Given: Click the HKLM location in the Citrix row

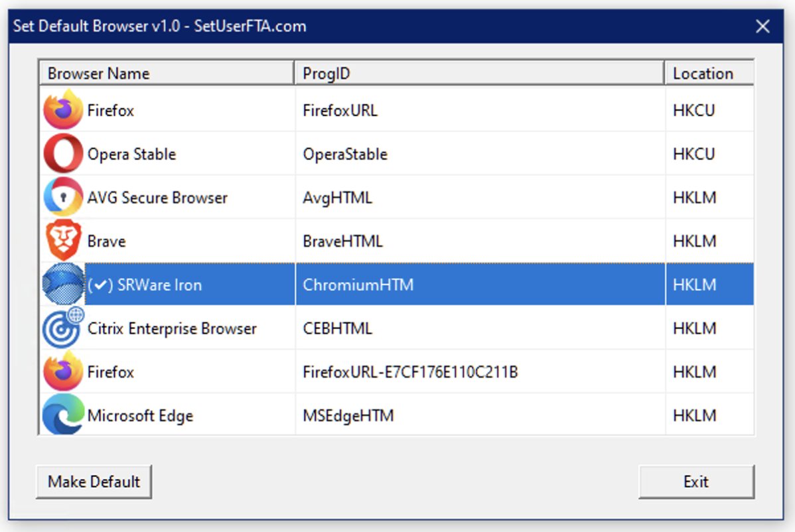Looking at the screenshot, I should click(x=695, y=328).
